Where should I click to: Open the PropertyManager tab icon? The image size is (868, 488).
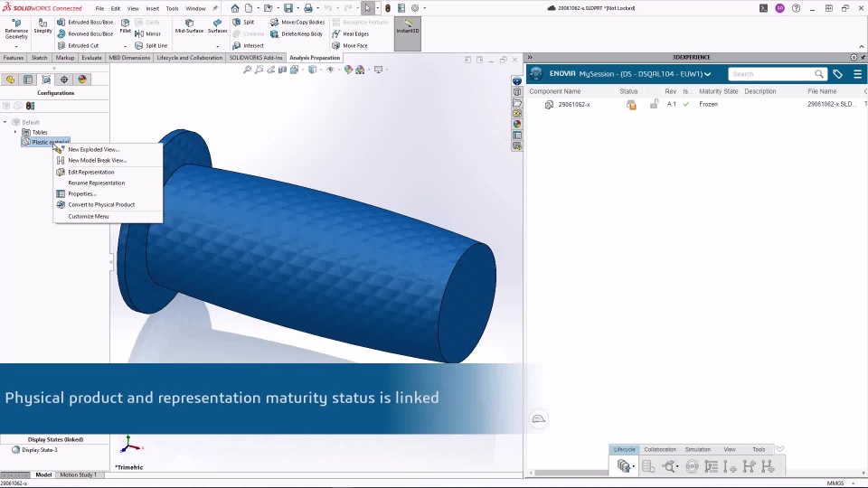(x=28, y=80)
